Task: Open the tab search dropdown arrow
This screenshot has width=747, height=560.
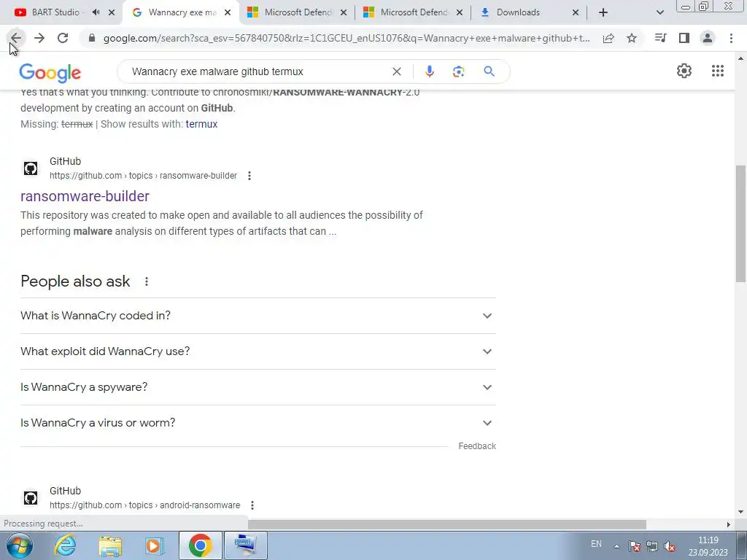Action: (659, 12)
